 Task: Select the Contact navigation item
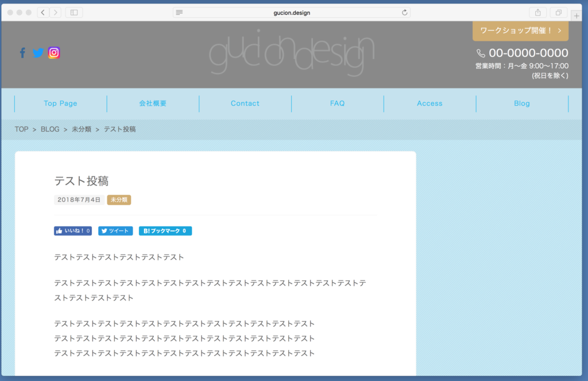(245, 103)
